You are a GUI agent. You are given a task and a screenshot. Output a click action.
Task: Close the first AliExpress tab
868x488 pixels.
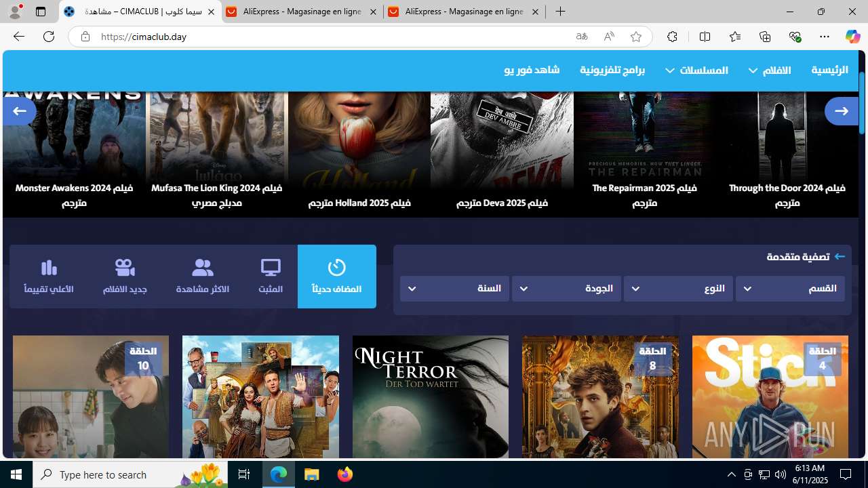373,12
